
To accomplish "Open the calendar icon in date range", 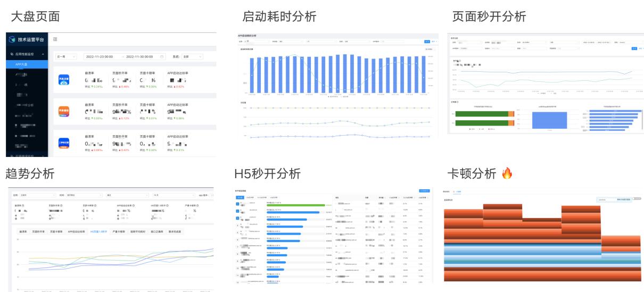I will 162,56.
